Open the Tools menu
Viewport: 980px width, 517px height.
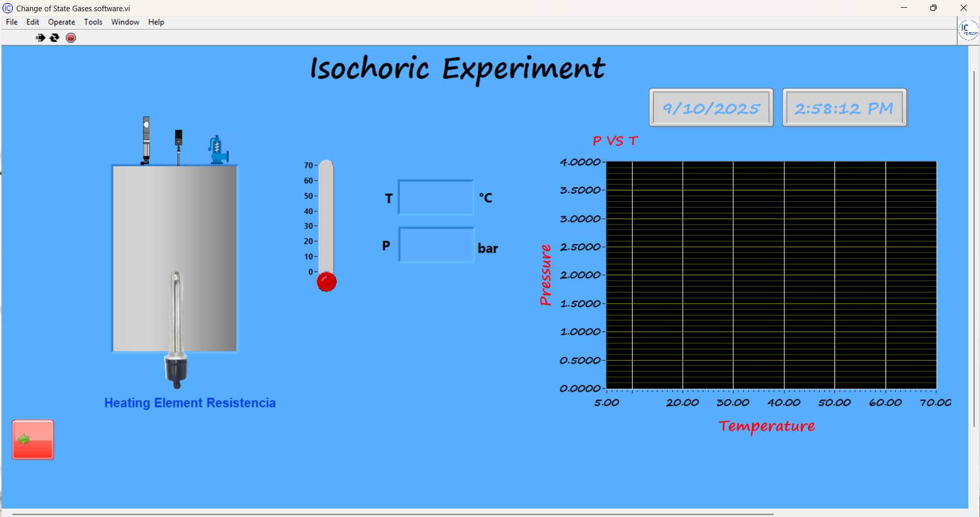pyautogui.click(x=93, y=22)
